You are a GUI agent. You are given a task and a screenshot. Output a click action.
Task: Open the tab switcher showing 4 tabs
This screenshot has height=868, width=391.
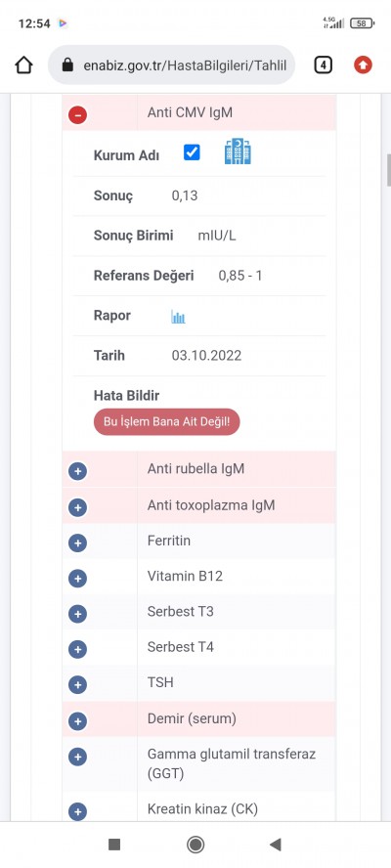click(x=323, y=65)
